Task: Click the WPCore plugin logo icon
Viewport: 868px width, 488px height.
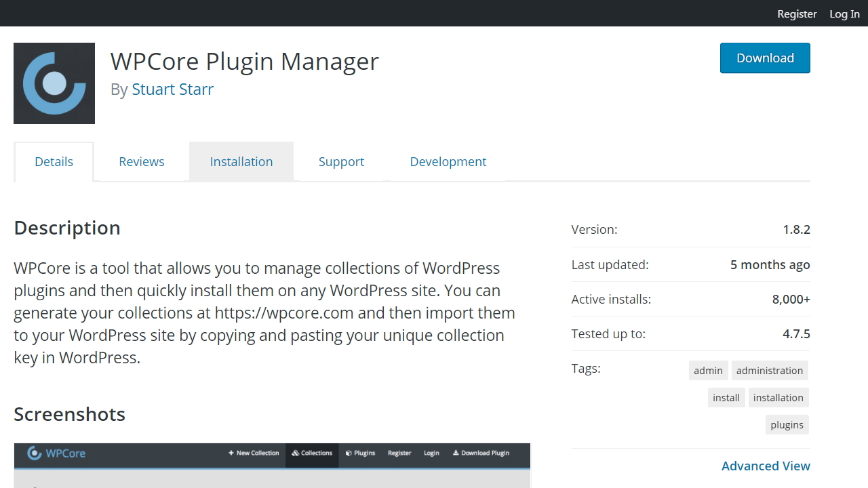Action: 54,83
